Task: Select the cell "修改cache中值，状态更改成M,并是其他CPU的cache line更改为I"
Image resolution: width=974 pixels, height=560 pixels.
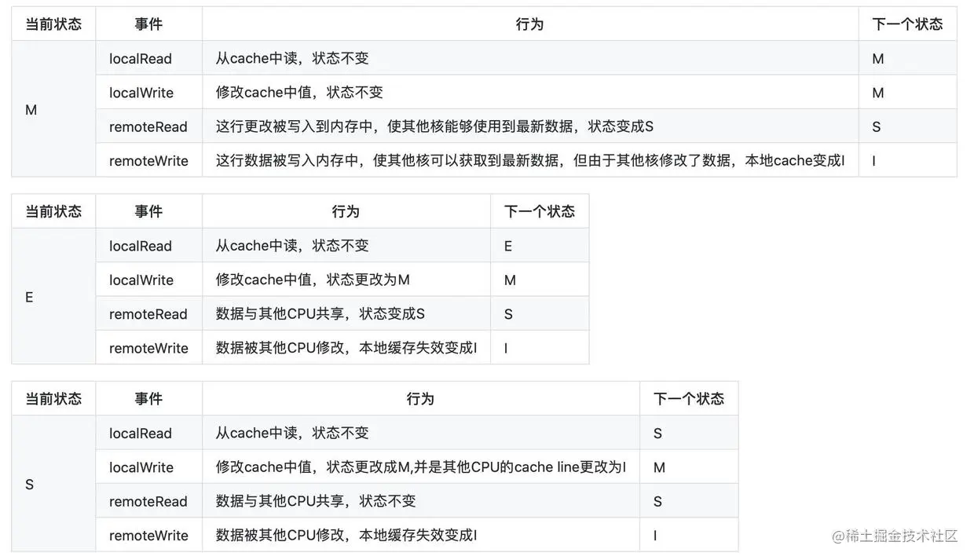Action: click(x=421, y=467)
